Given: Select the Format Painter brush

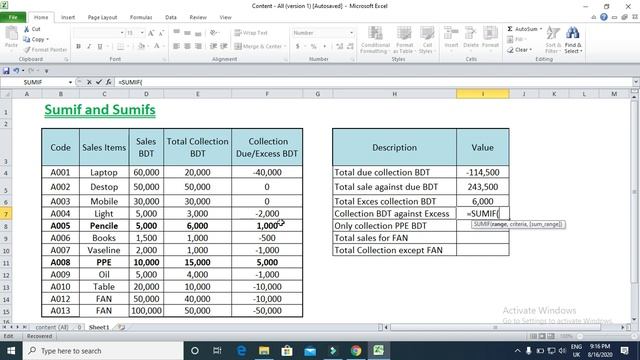Looking at the screenshot, I should point(27,50).
